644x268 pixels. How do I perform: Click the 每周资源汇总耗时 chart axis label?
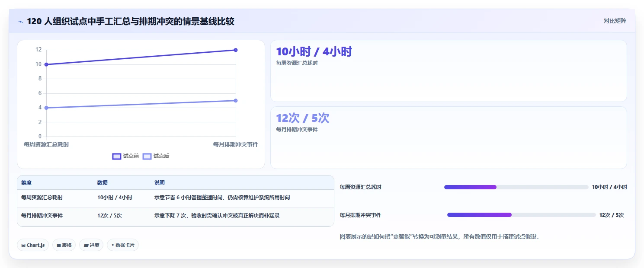point(46,144)
